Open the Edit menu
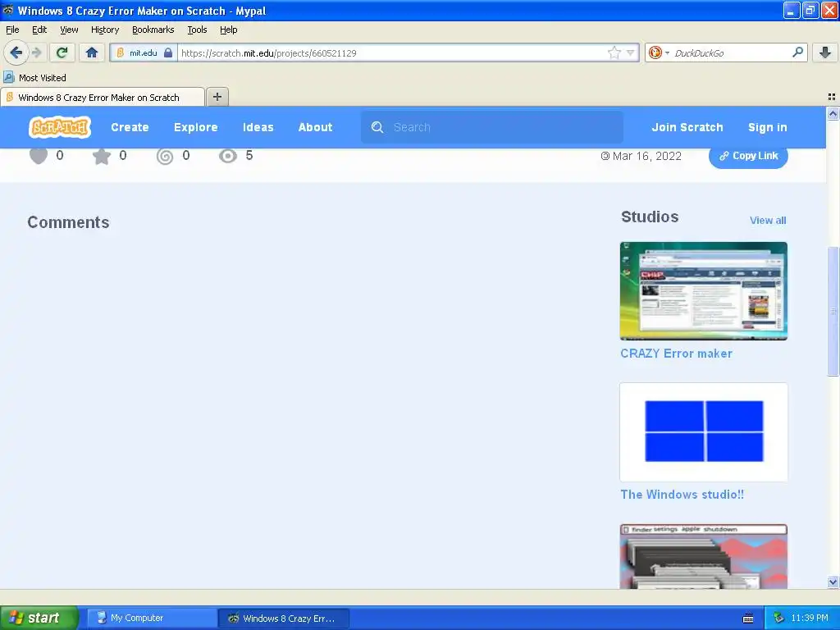840x630 pixels. pos(39,30)
